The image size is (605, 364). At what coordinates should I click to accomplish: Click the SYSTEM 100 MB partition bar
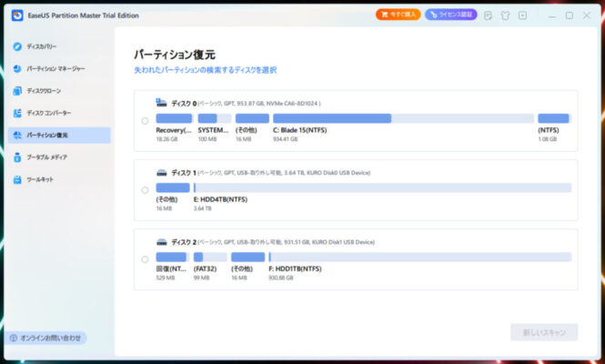(215, 118)
